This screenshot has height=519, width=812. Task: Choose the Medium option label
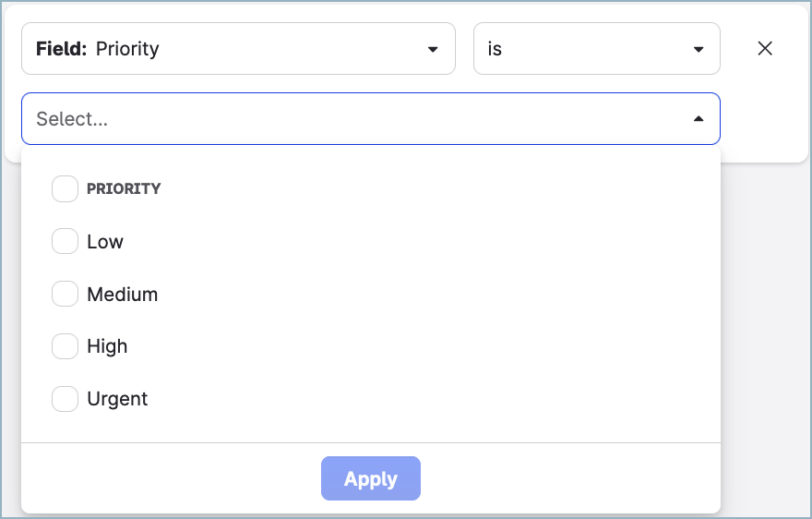pyautogui.click(x=123, y=295)
